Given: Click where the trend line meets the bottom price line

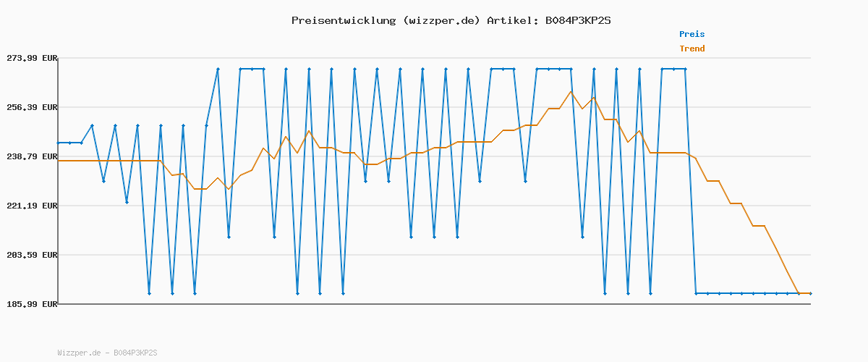Looking at the screenshot, I should click(x=799, y=293).
